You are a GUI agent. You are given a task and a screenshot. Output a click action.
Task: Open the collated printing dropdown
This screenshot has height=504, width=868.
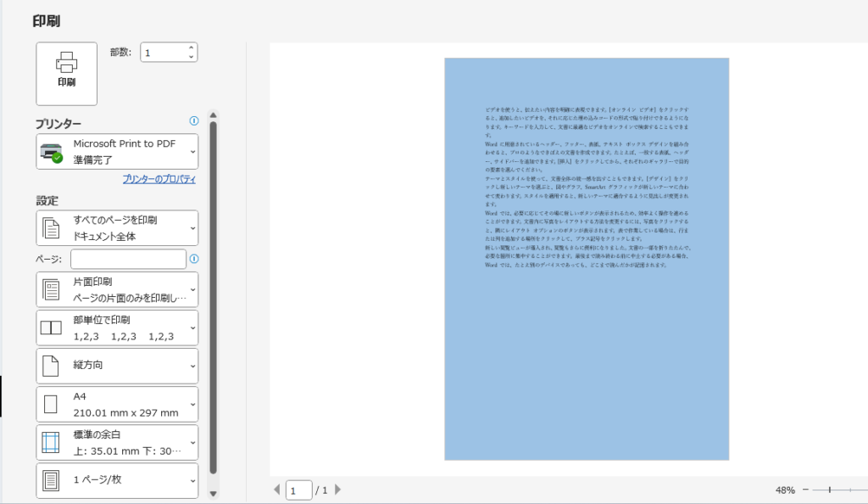pyautogui.click(x=117, y=328)
